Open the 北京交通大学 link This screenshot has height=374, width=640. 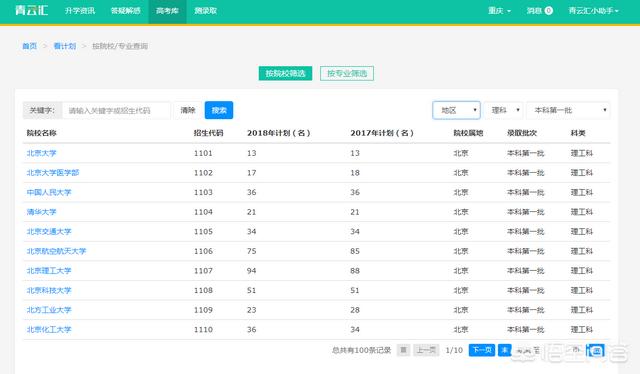click(x=49, y=232)
